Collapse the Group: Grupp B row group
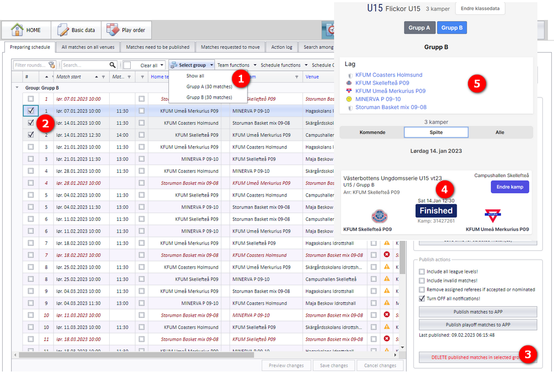The height and width of the screenshot is (392, 554). point(17,87)
